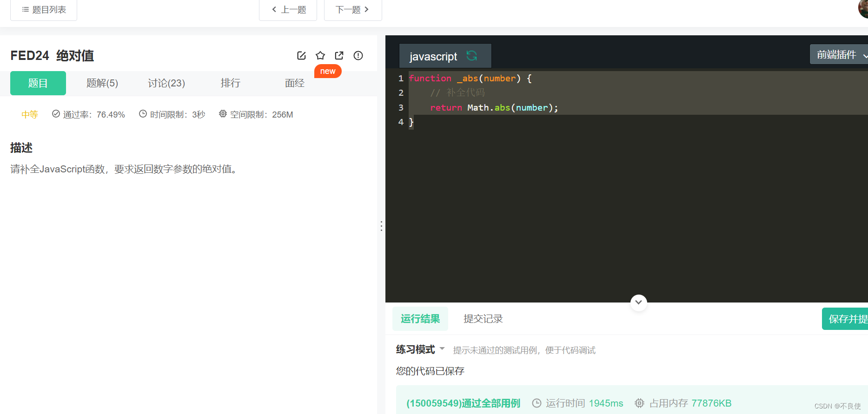
Task: Click the 中等 difficulty label
Action: click(x=30, y=115)
